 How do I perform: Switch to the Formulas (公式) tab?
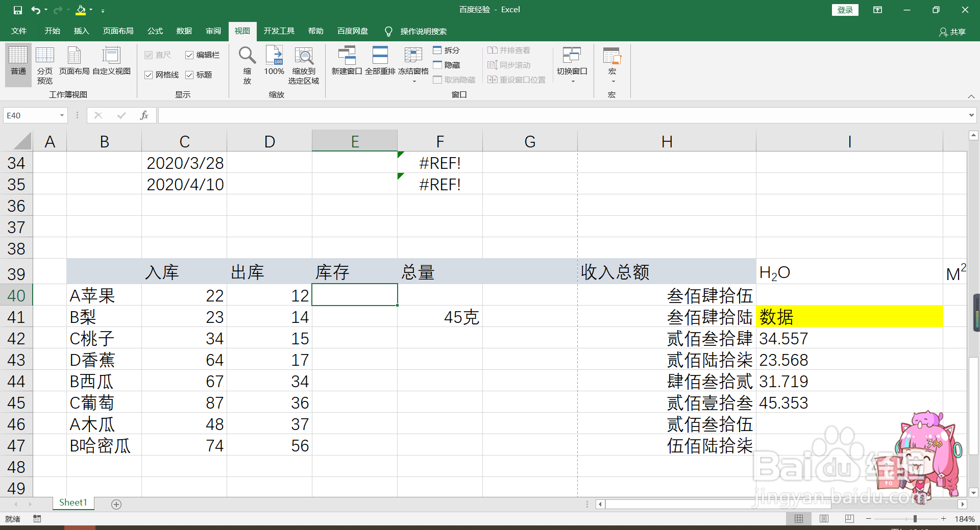click(155, 31)
